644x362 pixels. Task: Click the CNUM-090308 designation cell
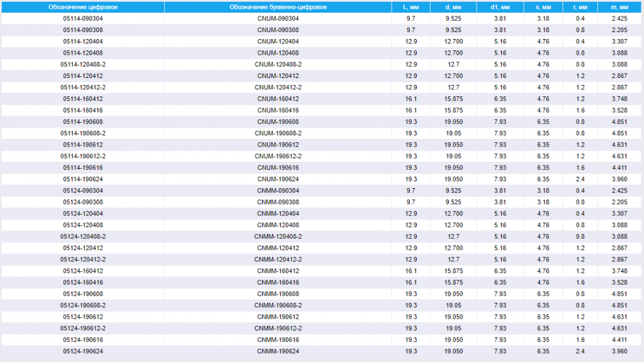(x=278, y=30)
